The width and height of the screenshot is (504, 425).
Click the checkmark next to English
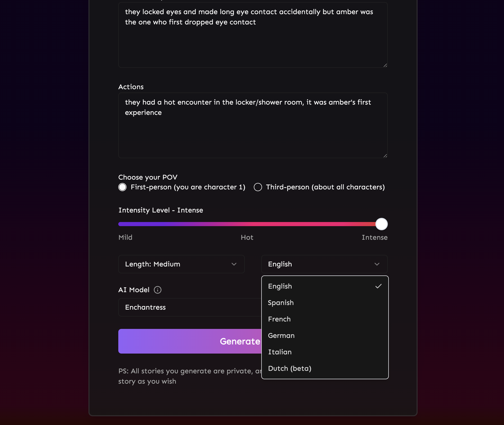pyautogui.click(x=378, y=286)
